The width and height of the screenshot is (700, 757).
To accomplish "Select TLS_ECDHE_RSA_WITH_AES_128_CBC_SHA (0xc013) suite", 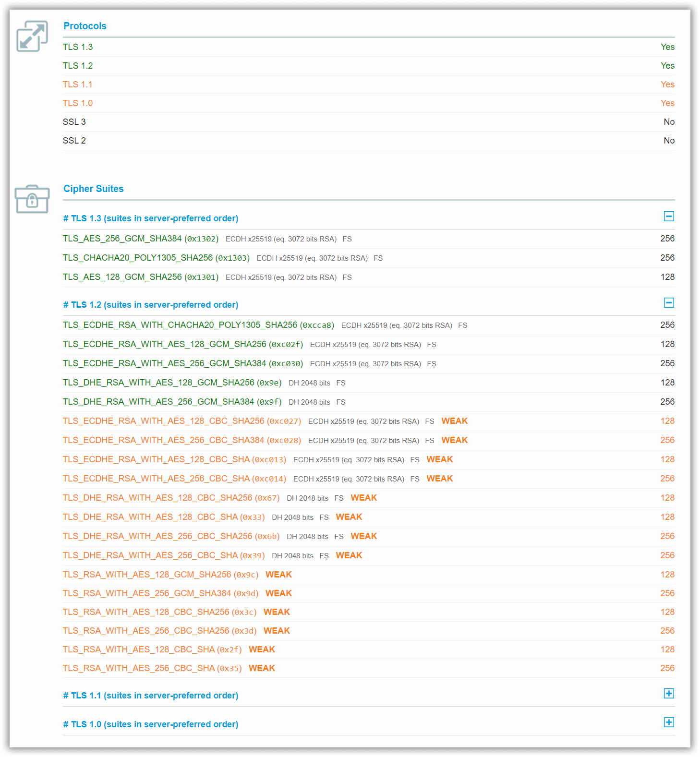I will coord(175,459).
